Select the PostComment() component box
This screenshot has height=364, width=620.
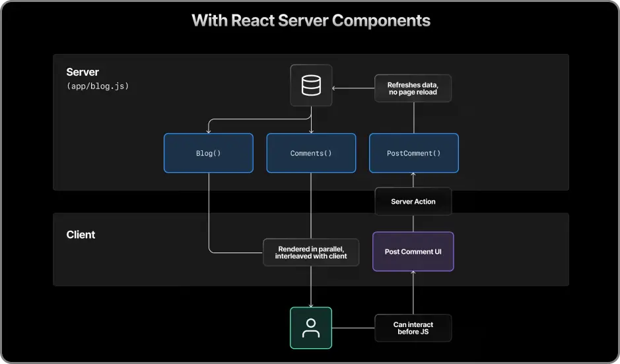click(413, 153)
